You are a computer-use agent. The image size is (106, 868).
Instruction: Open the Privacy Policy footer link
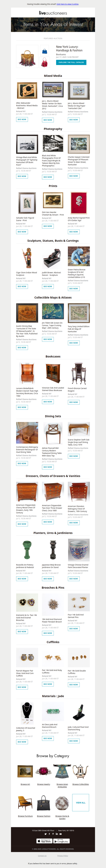click(63, 855)
